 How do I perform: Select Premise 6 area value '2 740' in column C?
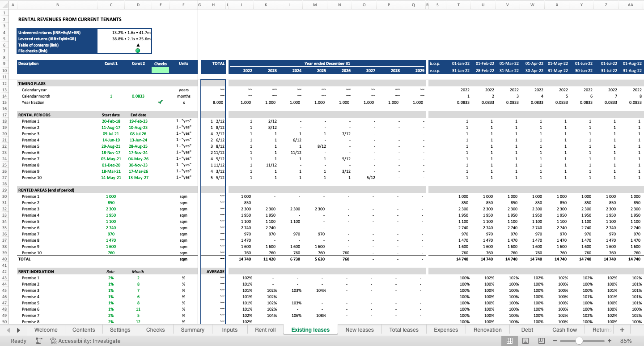tap(111, 228)
